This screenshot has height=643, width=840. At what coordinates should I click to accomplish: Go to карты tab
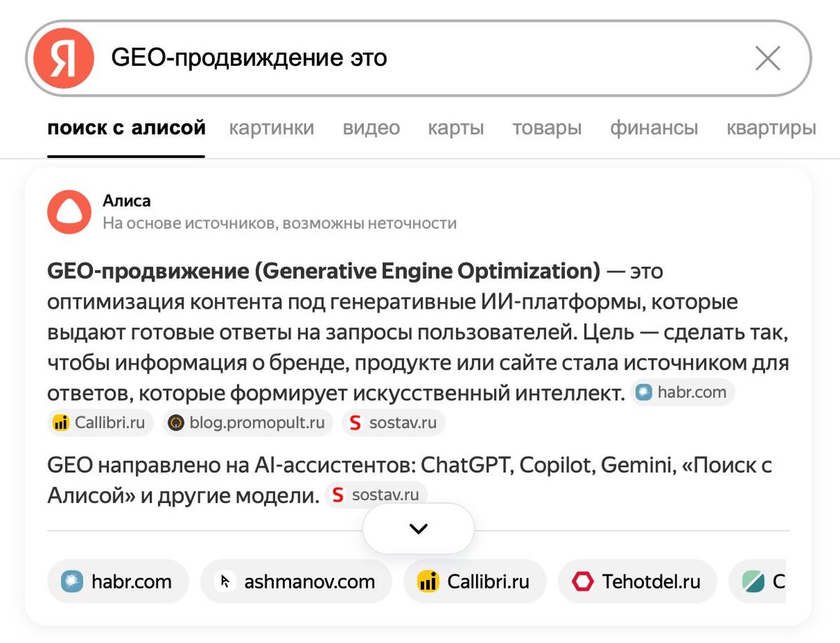point(456,128)
